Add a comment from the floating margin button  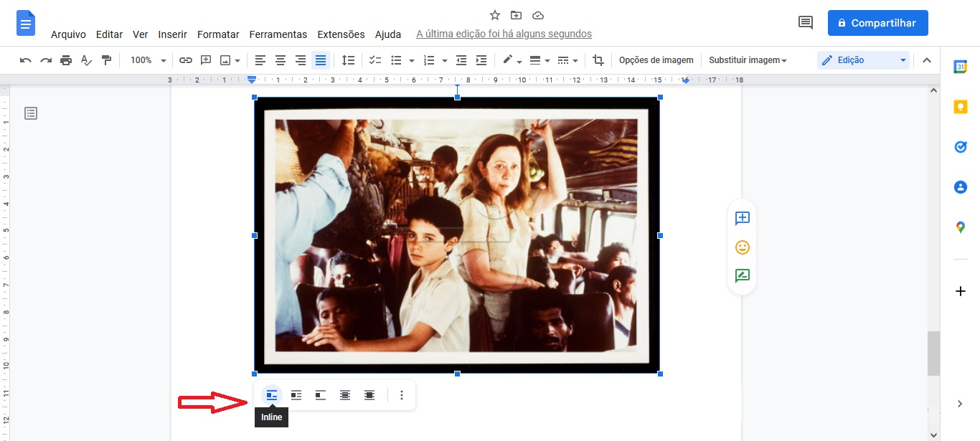click(743, 218)
